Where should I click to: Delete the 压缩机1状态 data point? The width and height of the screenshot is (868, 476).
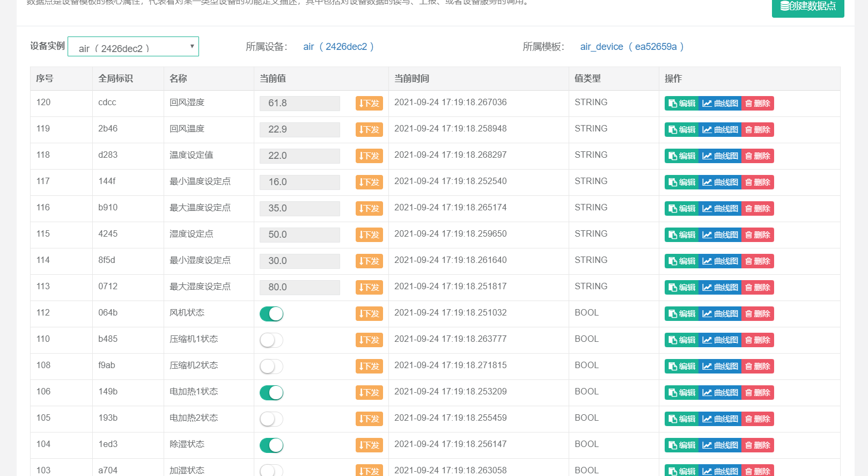[757, 340]
